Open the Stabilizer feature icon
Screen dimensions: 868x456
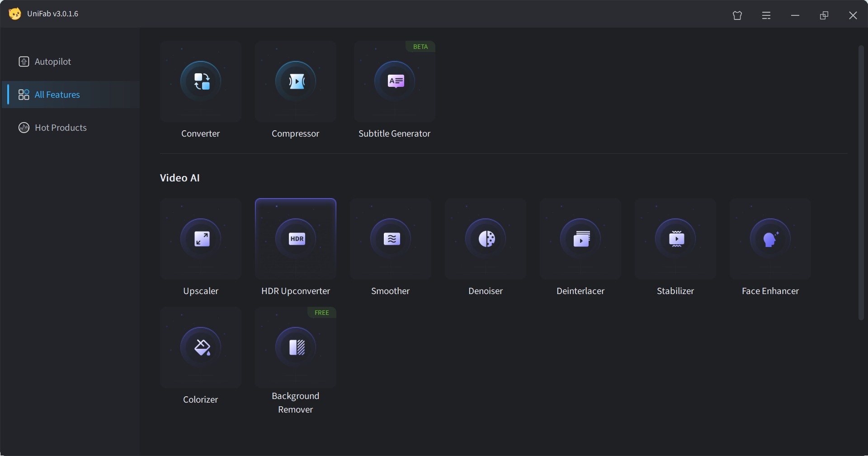[675, 239]
